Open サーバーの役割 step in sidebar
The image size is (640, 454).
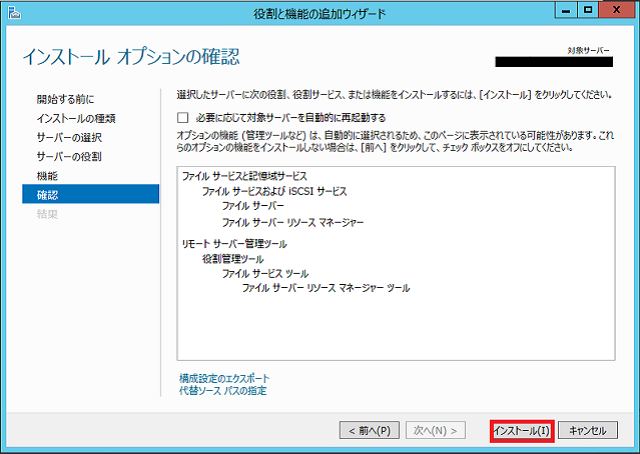(x=69, y=156)
